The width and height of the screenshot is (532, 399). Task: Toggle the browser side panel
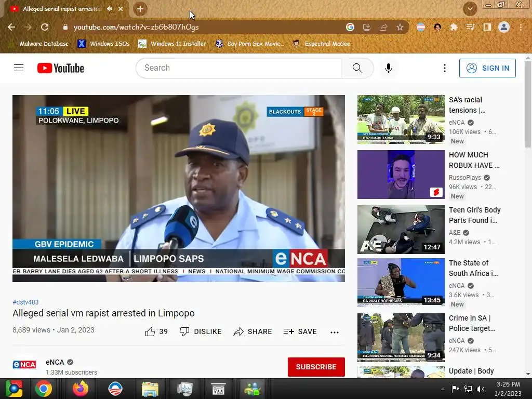click(x=487, y=27)
